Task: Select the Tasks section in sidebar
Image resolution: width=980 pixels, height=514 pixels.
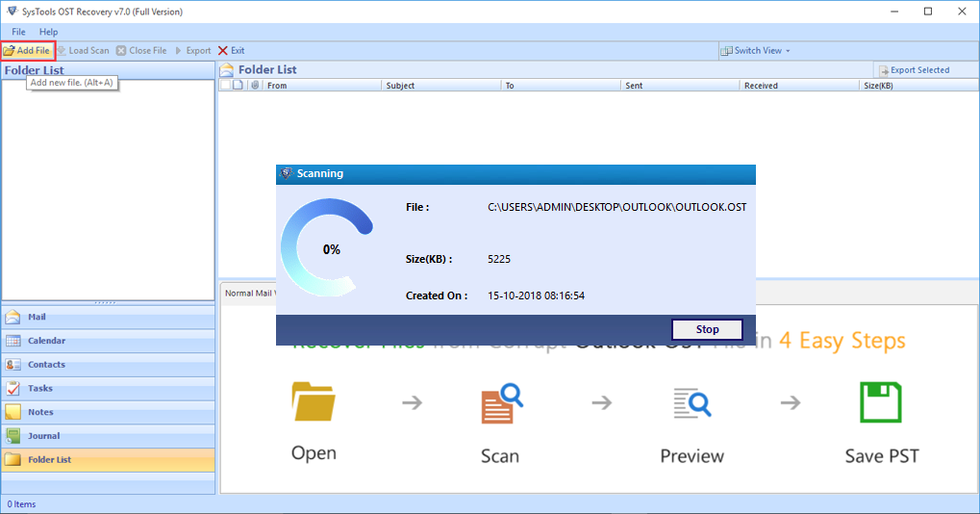Action: tap(108, 388)
